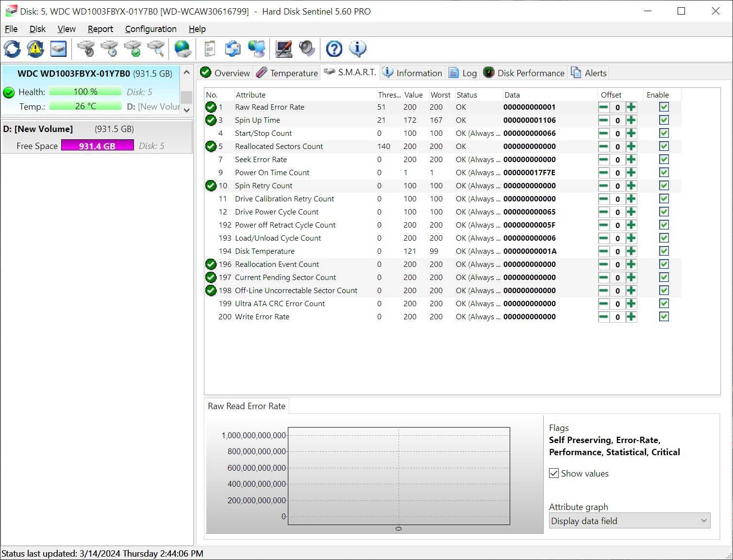This screenshot has width=733, height=560.
Task: Switch to the Temperature tab
Action: tap(287, 73)
